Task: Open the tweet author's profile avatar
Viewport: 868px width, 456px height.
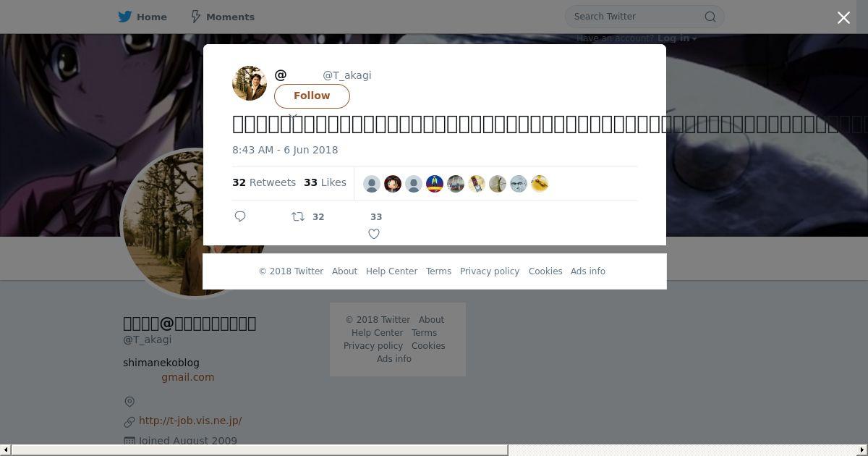Action: (250, 83)
